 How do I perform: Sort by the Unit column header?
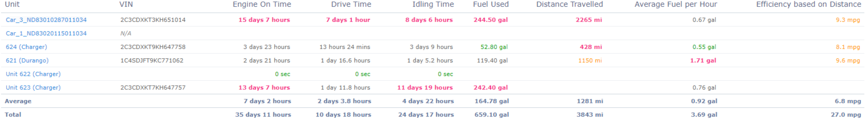(x=12, y=5)
